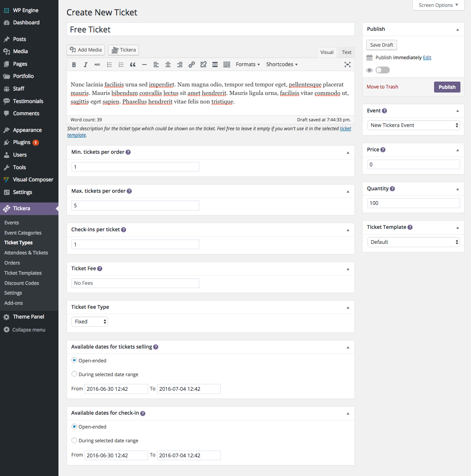Open the New Tickera Event selector
Viewport: 471px width, 476px height.
tap(413, 125)
